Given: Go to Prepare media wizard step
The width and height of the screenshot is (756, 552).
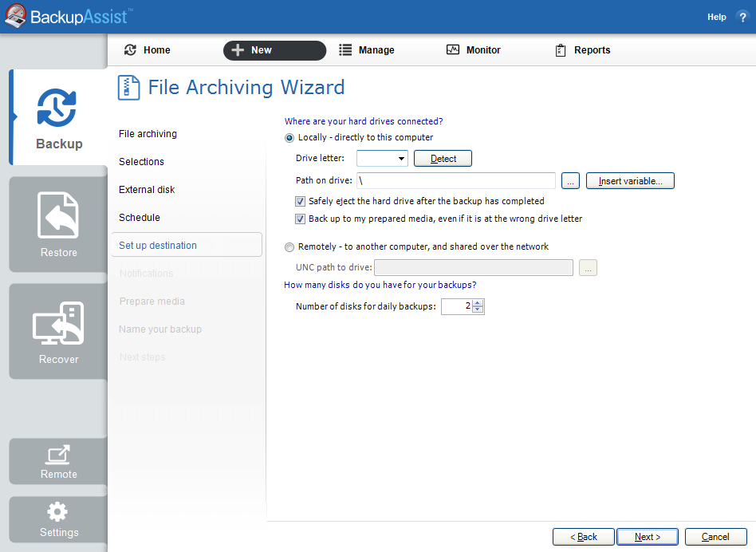Looking at the screenshot, I should pos(152,302).
